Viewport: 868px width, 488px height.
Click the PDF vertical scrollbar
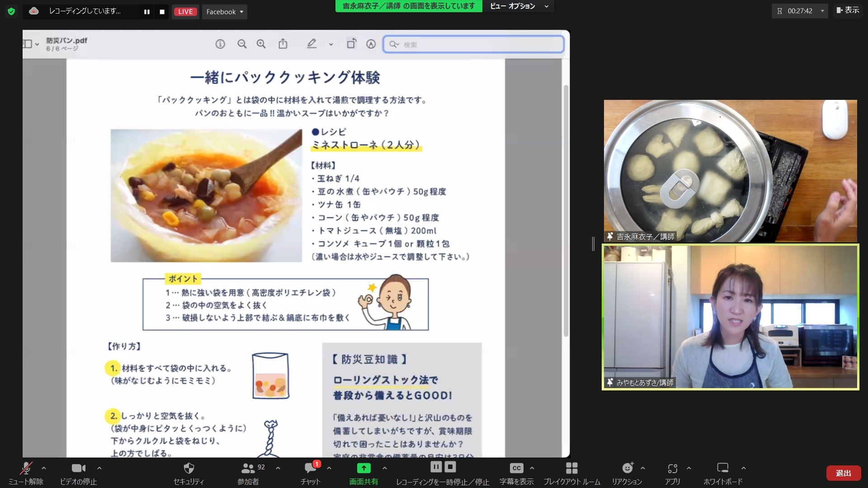click(566, 210)
